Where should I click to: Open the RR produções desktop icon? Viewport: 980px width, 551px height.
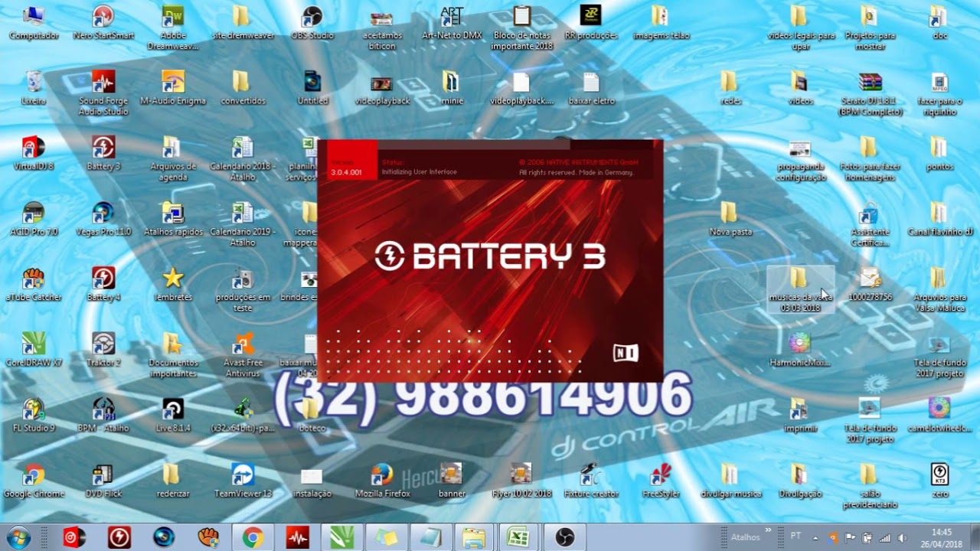click(x=590, y=22)
